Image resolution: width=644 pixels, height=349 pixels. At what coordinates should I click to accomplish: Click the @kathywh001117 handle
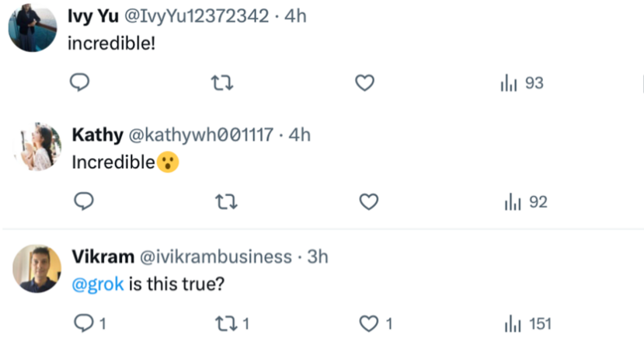(x=200, y=134)
